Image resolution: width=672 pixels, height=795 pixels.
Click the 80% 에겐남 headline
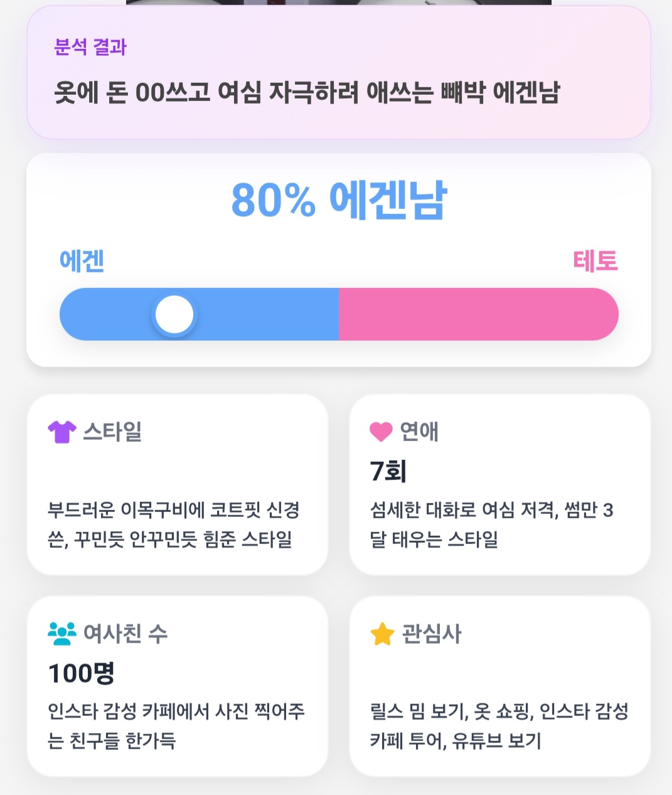pyautogui.click(x=339, y=200)
